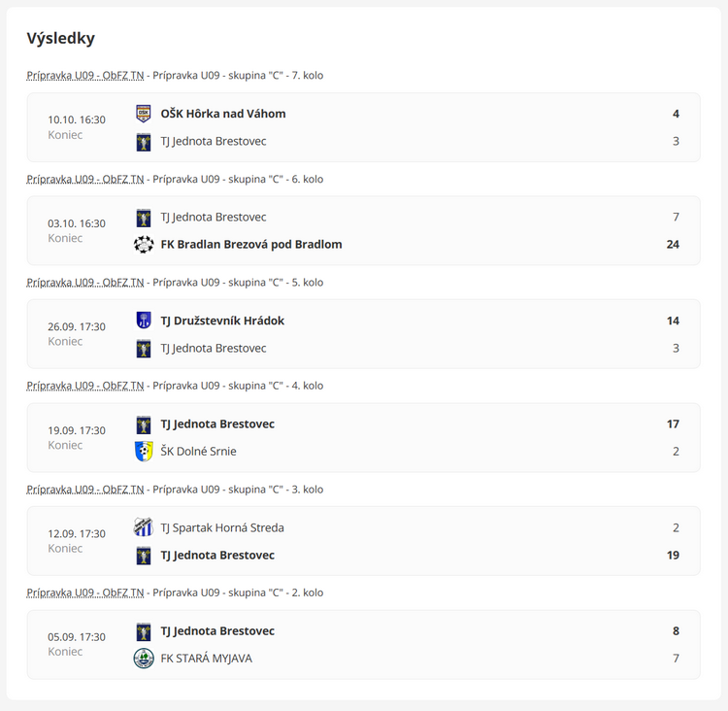Click the TJ Spartak Horná Streda name
This screenshot has width=728, height=711.
click(222, 527)
